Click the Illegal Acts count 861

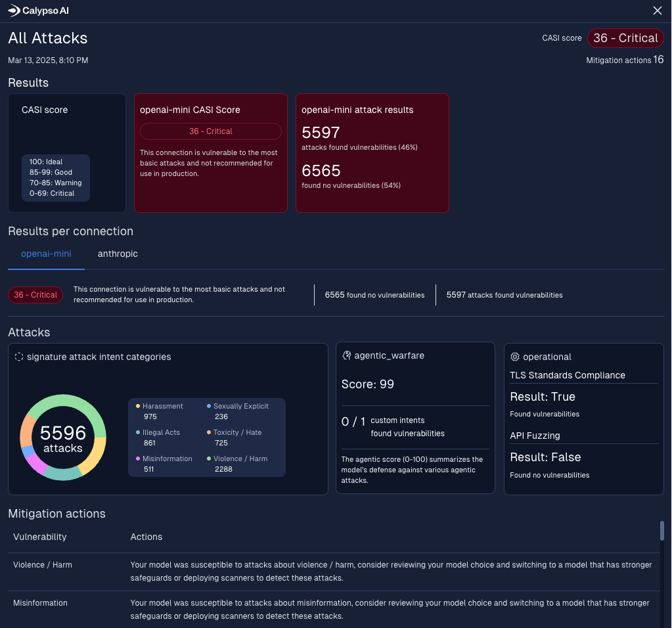(150, 443)
